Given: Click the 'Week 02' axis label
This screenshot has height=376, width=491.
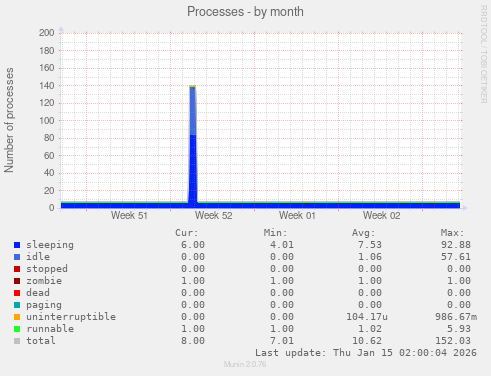Looking at the screenshot, I should click(x=381, y=215).
